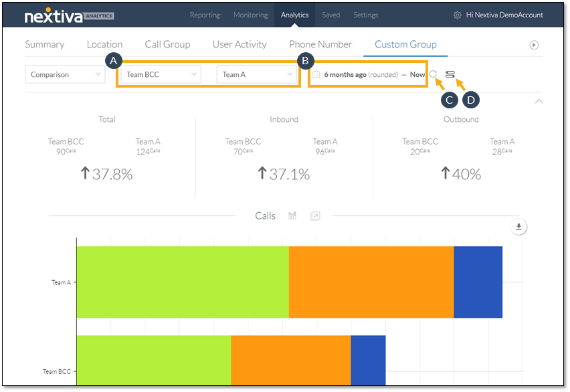Switch to the User Activity tab

[x=240, y=45]
